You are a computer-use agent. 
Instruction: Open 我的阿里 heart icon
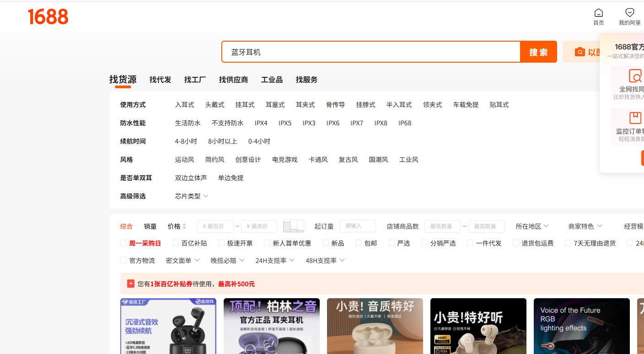tap(630, 13)
